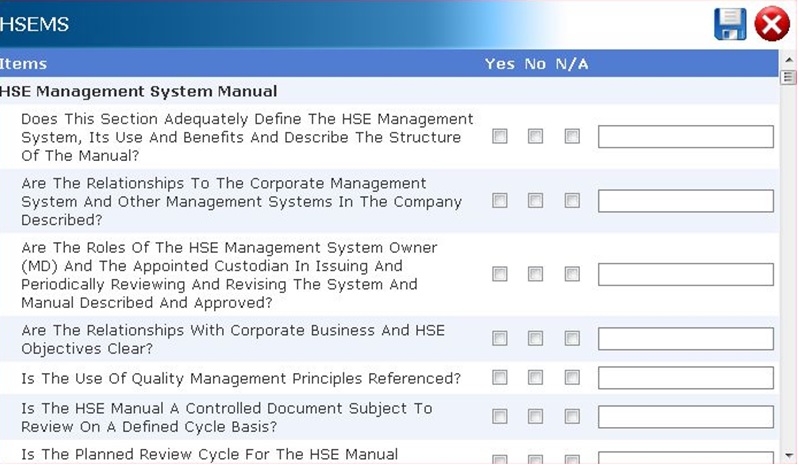The height and width of the screenshot is (468, 798).
Task: Check Yes for HSE Management System definition question
Action: pos(499,137)
